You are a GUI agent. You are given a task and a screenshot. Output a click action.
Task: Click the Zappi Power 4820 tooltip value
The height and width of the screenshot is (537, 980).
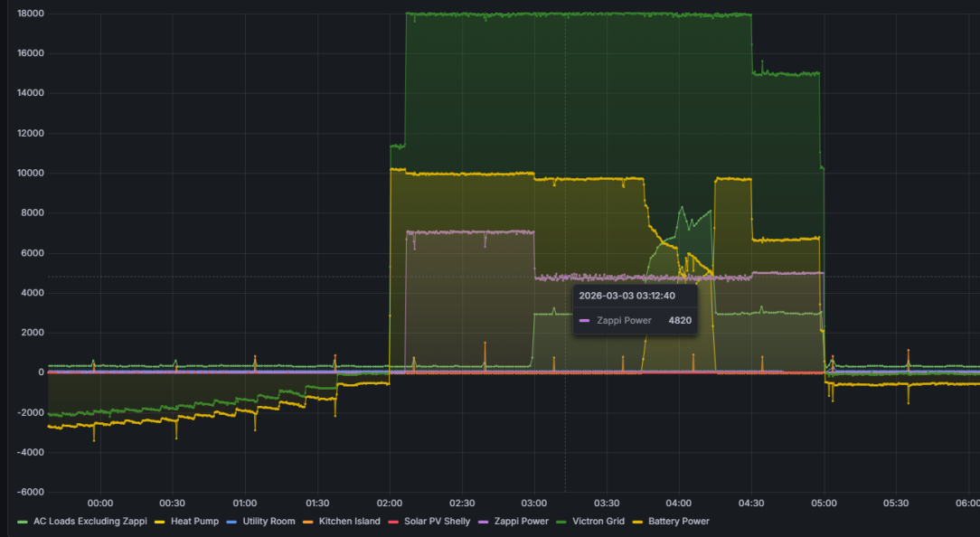[680, 321]
